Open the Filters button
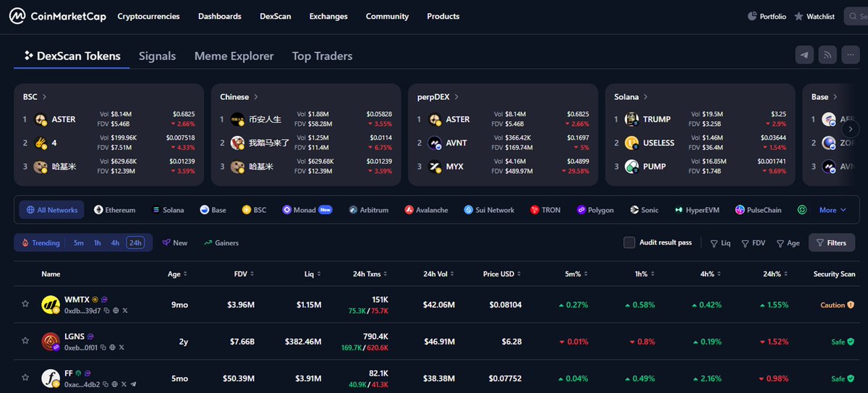This screenshot has height=393, width=868. (832, 242)
